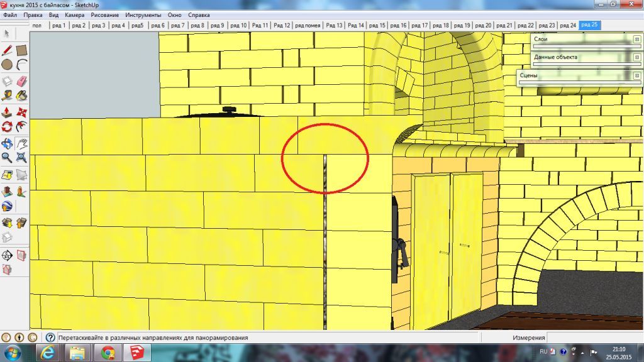Select the Paint Bucket tool

[21, 96]
